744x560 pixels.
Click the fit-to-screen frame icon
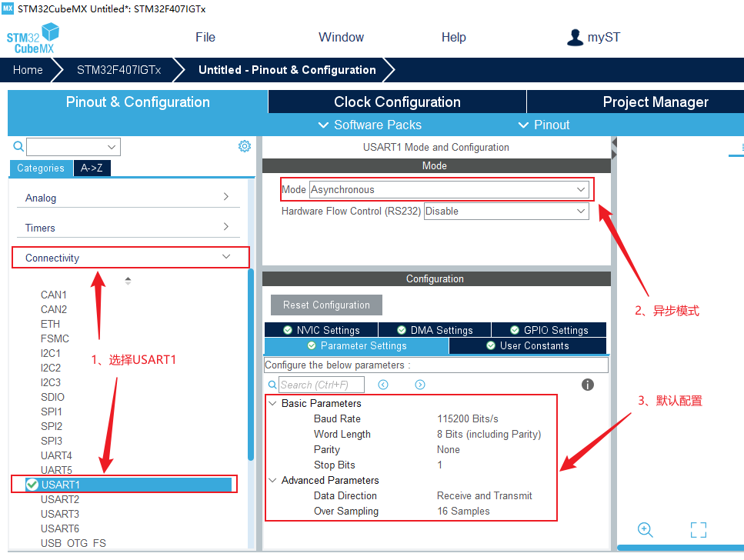[698, 529]
